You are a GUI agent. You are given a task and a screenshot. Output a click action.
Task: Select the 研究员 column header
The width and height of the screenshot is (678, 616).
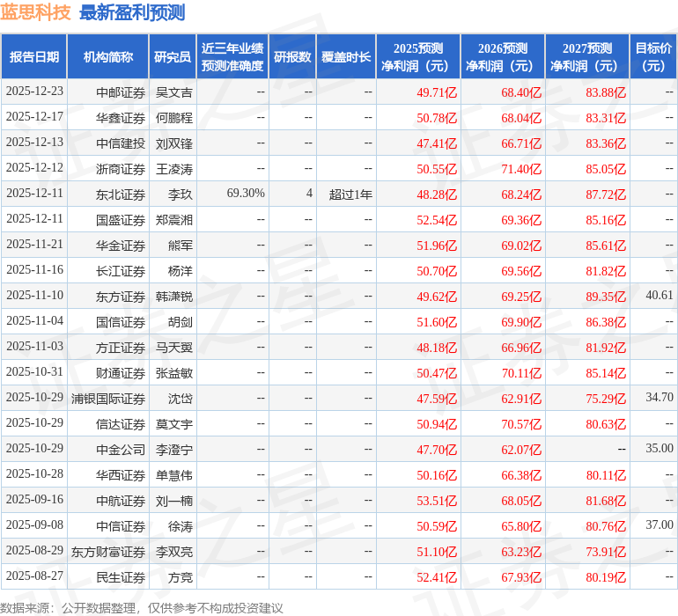[x=173, y=57]
